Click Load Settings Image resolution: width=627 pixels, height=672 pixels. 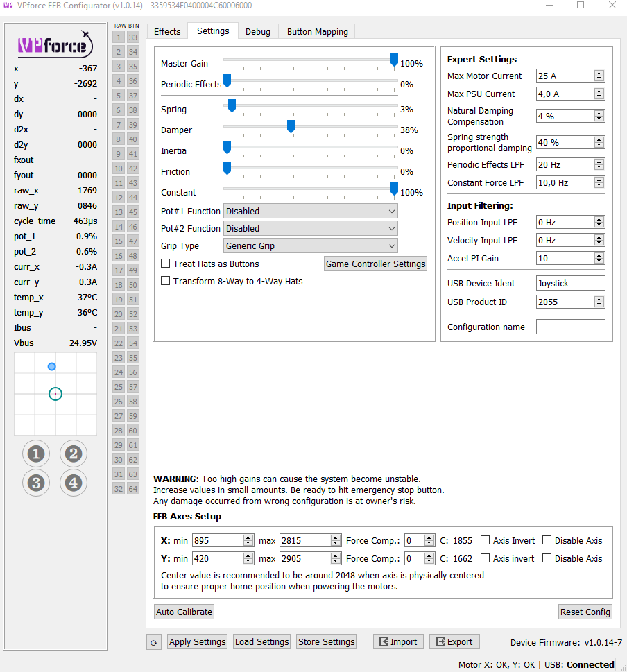(x=262, y=642)
